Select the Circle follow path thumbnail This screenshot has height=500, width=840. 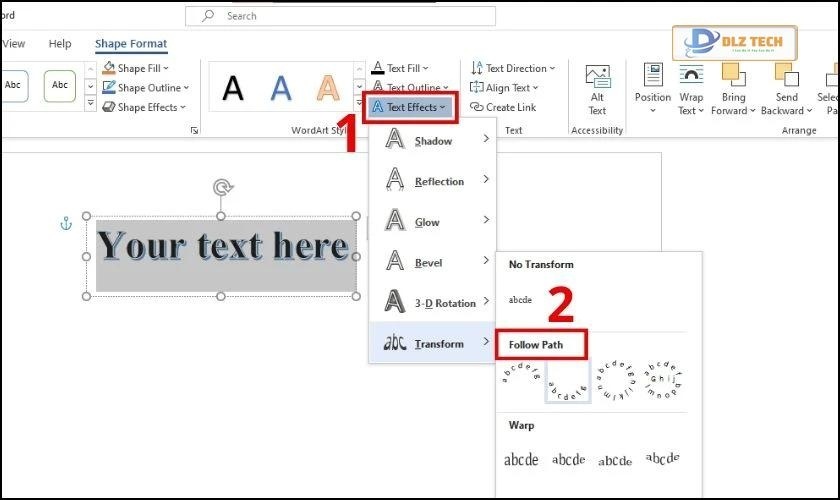coord(615,380)
